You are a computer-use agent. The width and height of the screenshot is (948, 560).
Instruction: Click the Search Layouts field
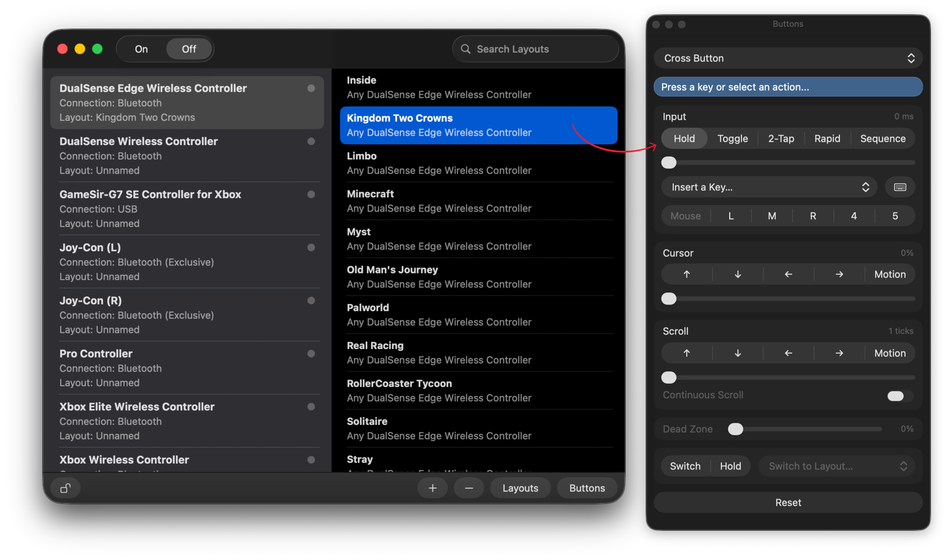(x=535, y=49)
